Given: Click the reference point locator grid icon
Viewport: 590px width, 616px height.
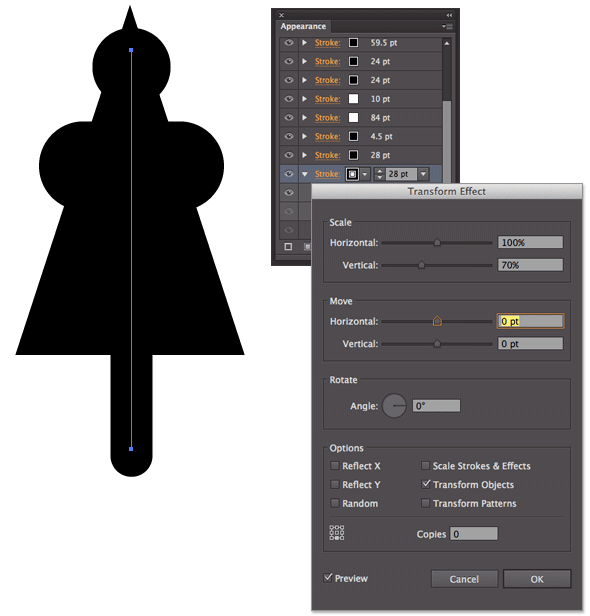Looking at the screenshot, I should click(x=337, y=533).
